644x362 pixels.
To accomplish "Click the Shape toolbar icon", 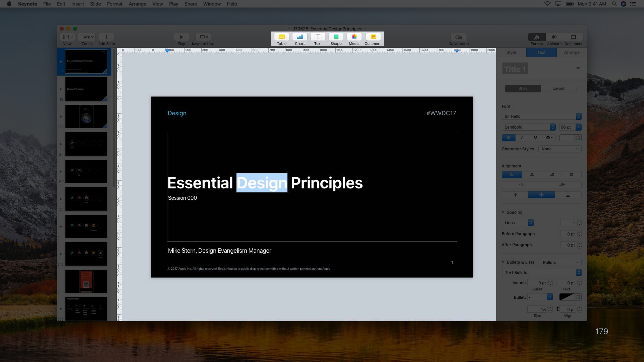I will (x=336, y=37).
